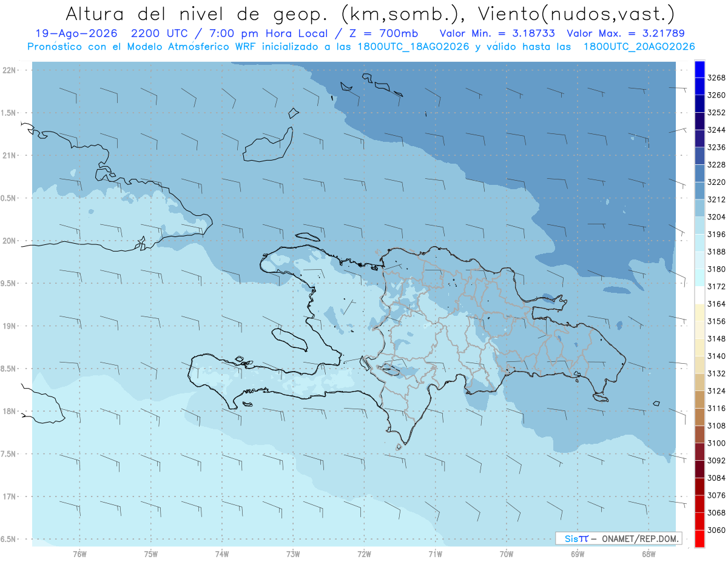728x562 pixels.
Task: Click the '3220' colorbar value
Action: coord(716,182)
